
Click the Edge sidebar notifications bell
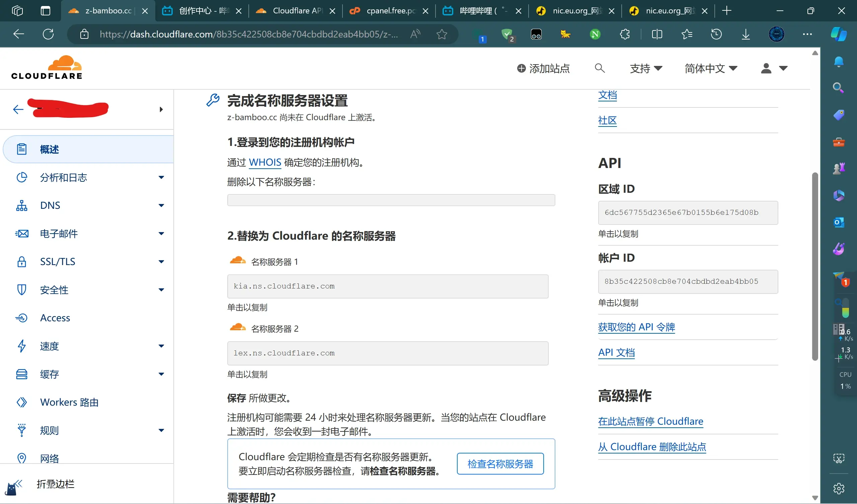[839, 62]
